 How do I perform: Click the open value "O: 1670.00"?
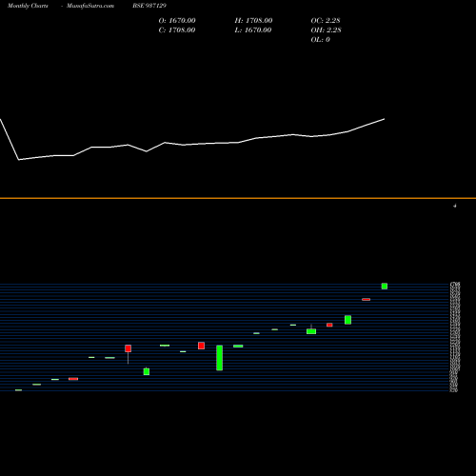tap(177, 21)
